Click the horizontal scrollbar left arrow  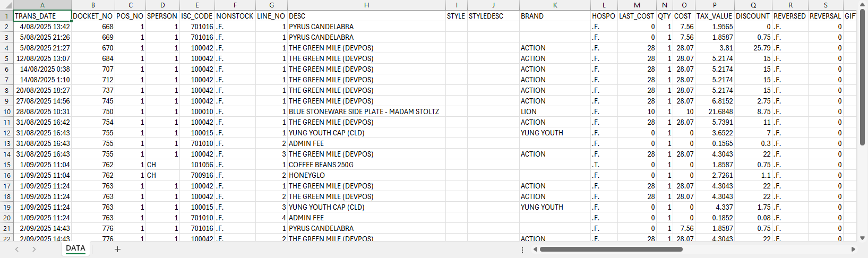535,249
